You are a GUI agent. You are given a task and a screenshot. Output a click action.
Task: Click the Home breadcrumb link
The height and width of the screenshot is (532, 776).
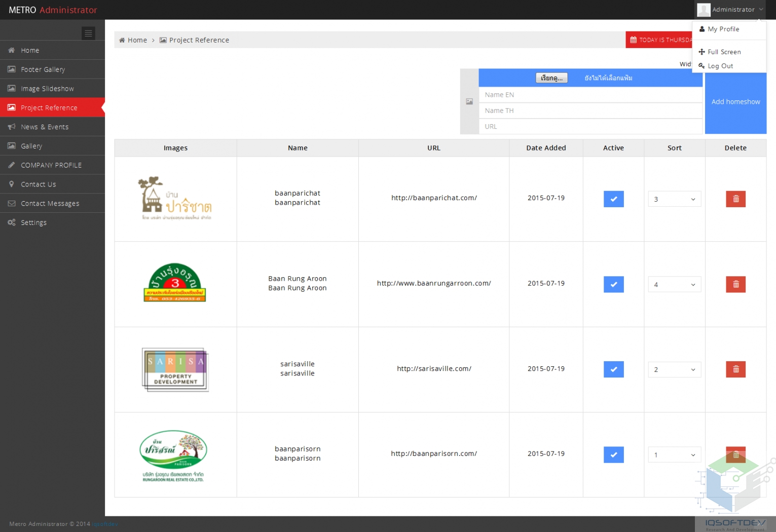click(x=137, y=40)
